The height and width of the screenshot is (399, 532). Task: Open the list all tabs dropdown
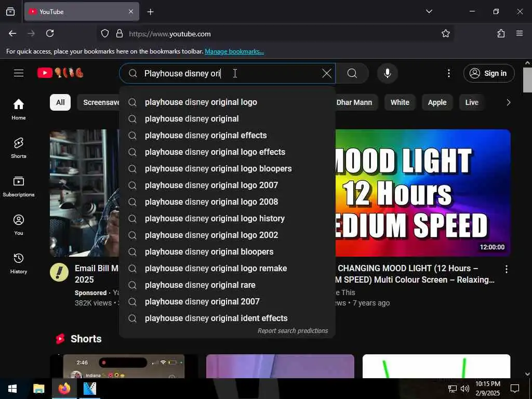point(429,11)
